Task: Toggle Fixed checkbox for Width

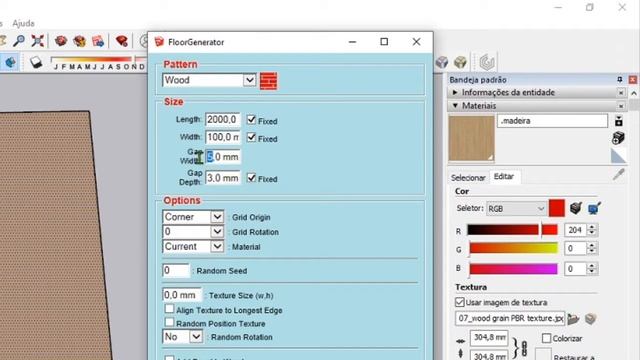Action: click(251, 138)
